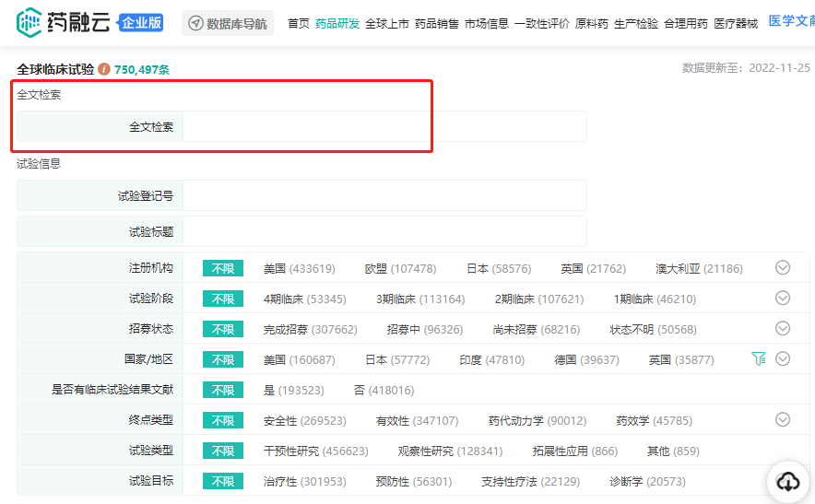
Task: Click the cloud download icon
Action: (788, 481)
